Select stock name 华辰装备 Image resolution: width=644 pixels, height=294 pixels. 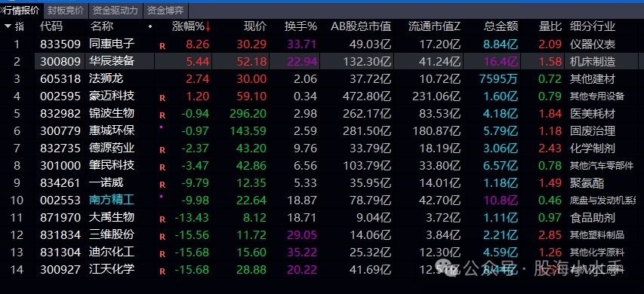tap(112, 62)
